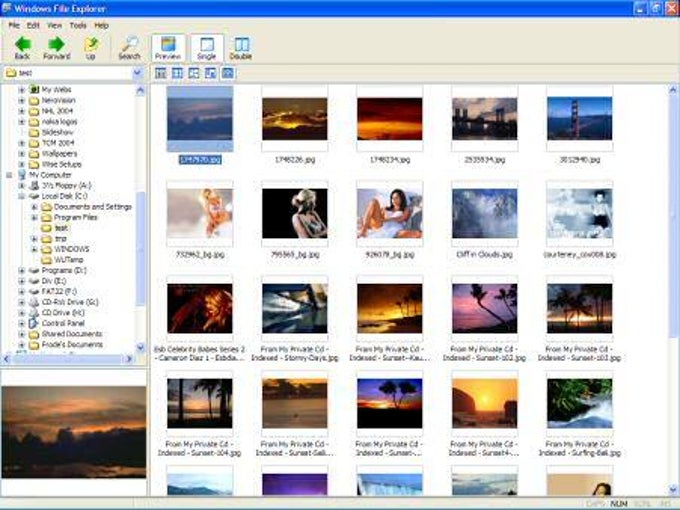Click the My Webs icon in tree
The width and height of the screenshot is (680, 510).
[34, 90]
